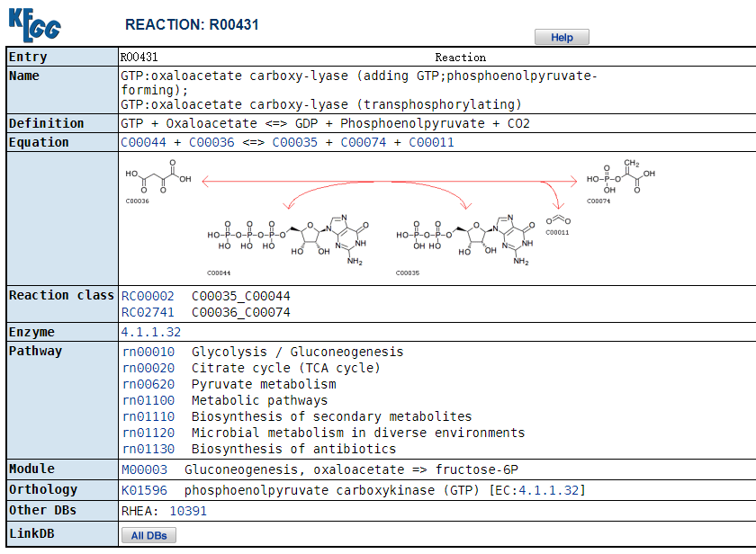
Task: Click the REACTION: R00431 heading
Action: 192,24
